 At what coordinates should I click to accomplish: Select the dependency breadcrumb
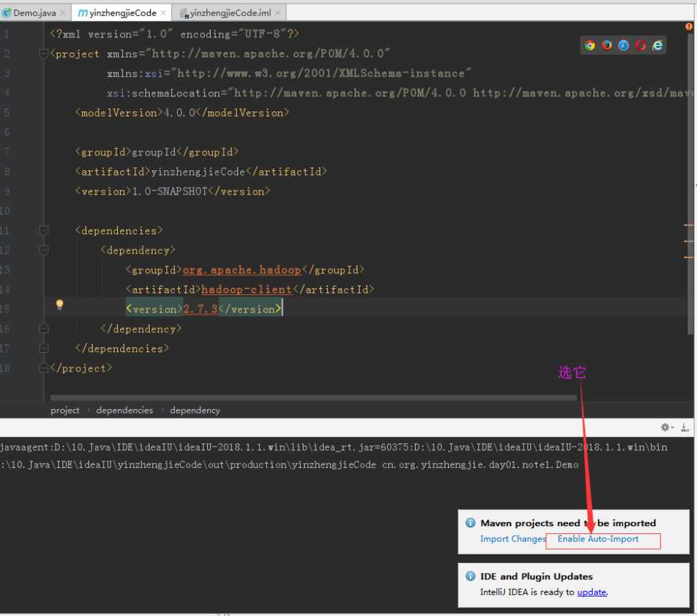pos(195,410)
